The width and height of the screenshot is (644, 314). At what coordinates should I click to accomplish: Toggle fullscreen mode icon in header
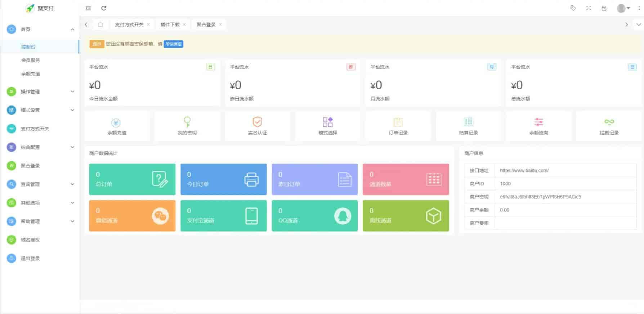point(589,8)
